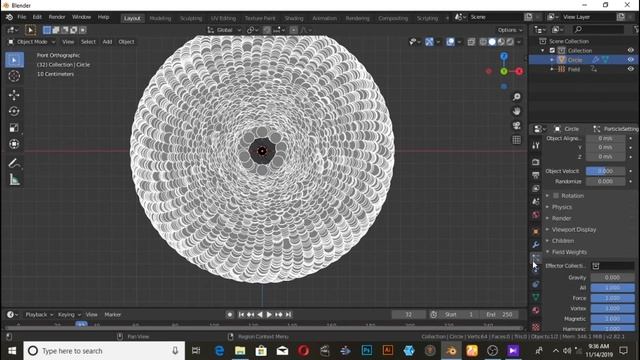Image resolution: width=640 pixels, height=360 pixels.
Task: Open the View Layer properties tab
Action: [x=536, y=188]
